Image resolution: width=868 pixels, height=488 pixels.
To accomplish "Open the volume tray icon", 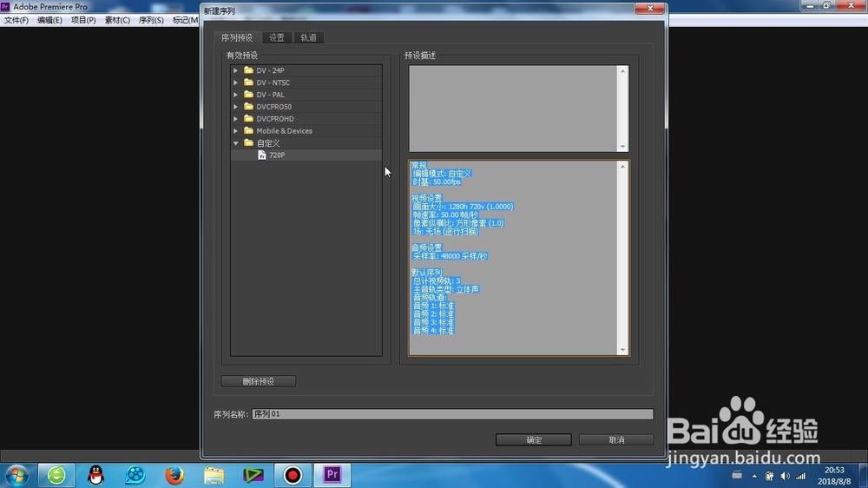I will point(785,477).
